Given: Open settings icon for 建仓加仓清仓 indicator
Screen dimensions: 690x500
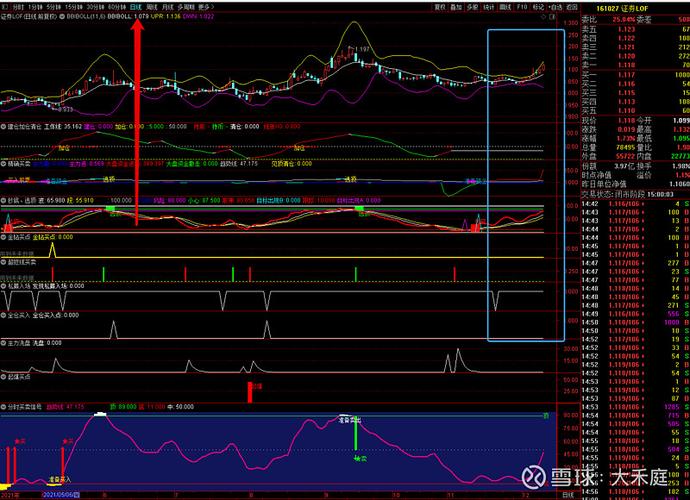Looking at the screenshot, I should 4,127.
